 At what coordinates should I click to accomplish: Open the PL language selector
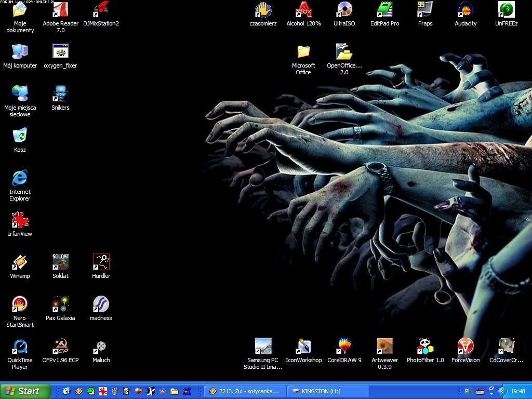tap(468, 391)
